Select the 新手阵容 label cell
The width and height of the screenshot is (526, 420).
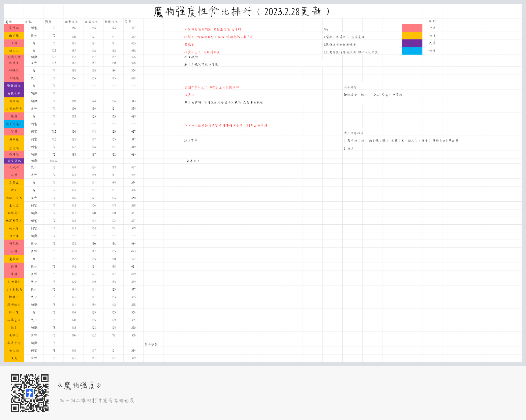pos(352,87)
